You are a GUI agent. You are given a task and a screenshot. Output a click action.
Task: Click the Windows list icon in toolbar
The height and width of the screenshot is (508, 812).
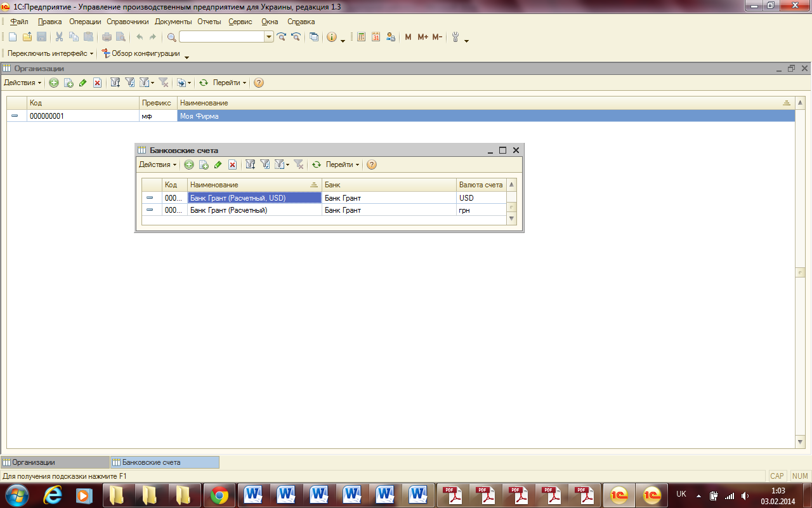[314, 37]
